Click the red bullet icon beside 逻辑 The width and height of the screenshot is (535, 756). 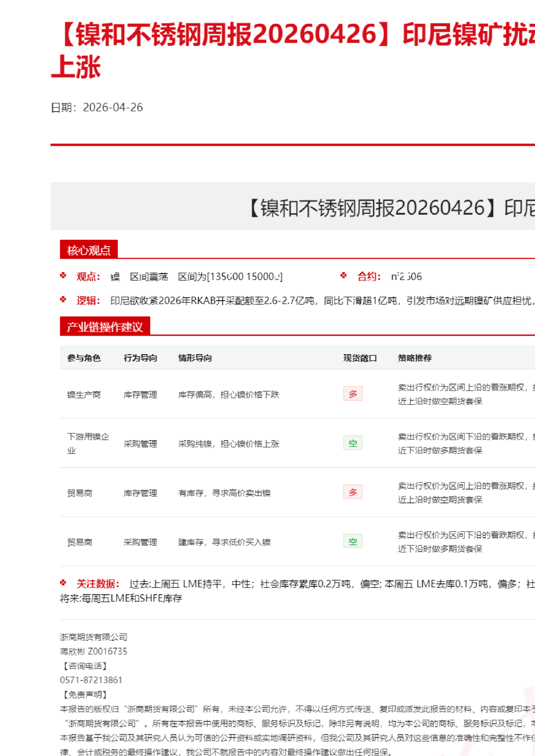point(63,300)
